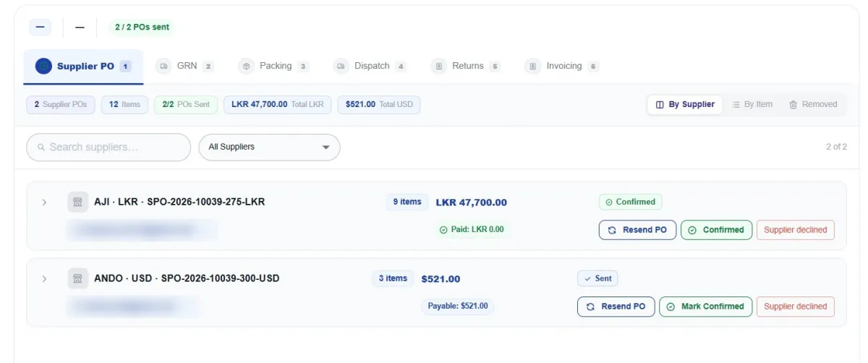
Task: Click the trash icon on Removed
Action: tap(793, 105)
